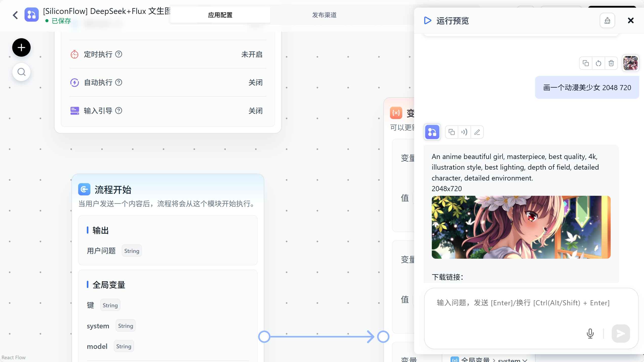Open the canvas search tool

pos(21,72)
